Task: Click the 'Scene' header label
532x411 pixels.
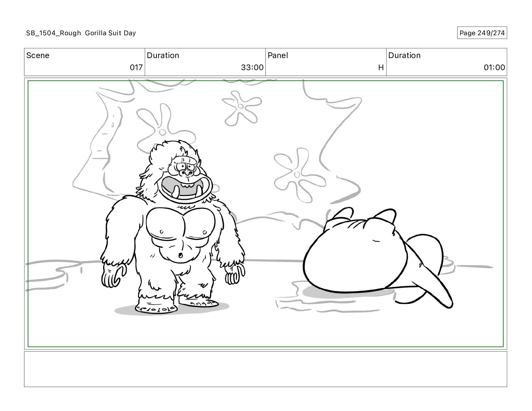Action: coord(38,55)
